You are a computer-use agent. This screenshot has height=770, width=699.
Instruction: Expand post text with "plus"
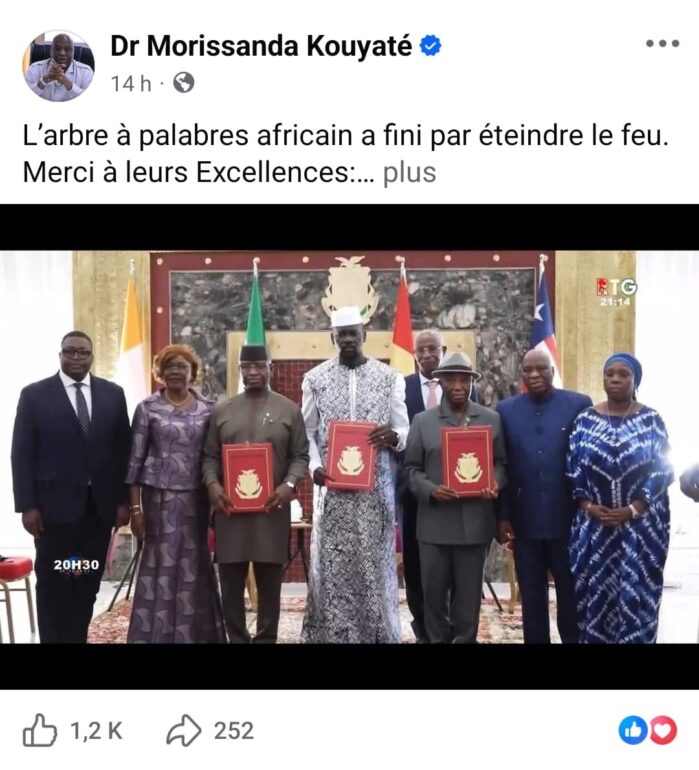[x=409, y=173]
